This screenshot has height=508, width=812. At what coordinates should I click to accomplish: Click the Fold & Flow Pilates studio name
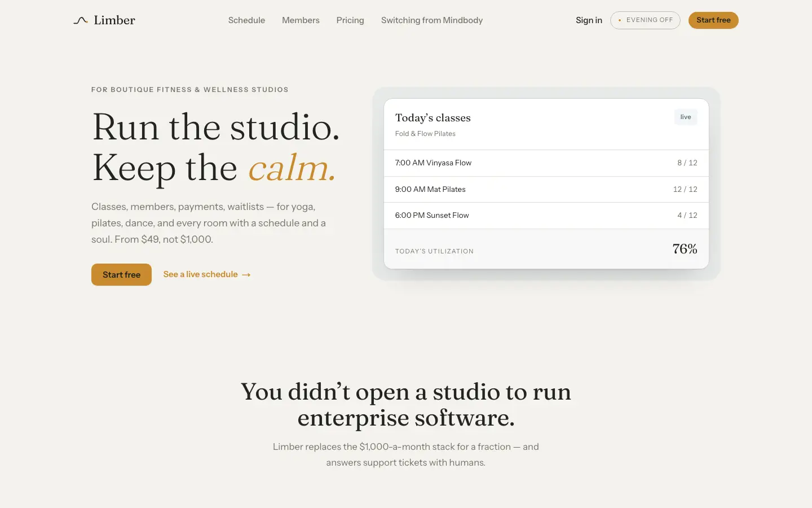coord(425,134)
